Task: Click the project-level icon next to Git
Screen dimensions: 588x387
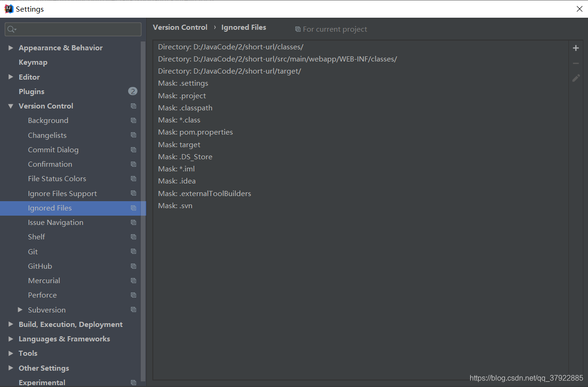Action: point(134,251)
